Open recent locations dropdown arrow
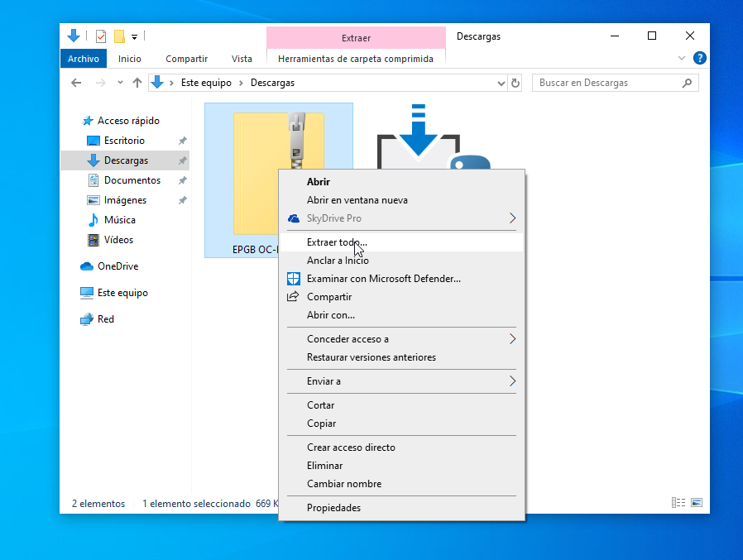The height and width of the screenshot is (560, 743). 120,83
